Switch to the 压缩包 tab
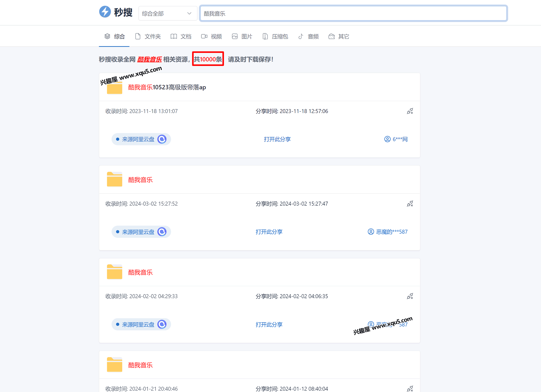The image size is (541, 392). point(275,37)
